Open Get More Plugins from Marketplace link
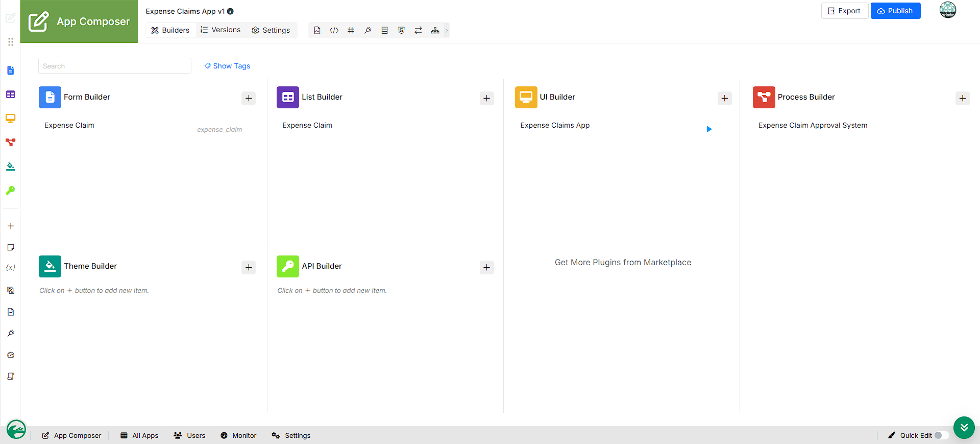The width and height of the screenshot is (980, 444). (x=623, y=262)
